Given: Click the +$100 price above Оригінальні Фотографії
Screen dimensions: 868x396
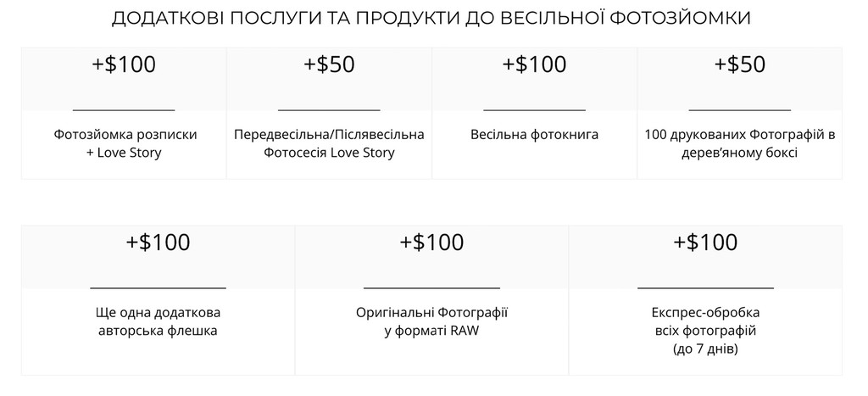Looking at the screenshot, I should 431,242.
